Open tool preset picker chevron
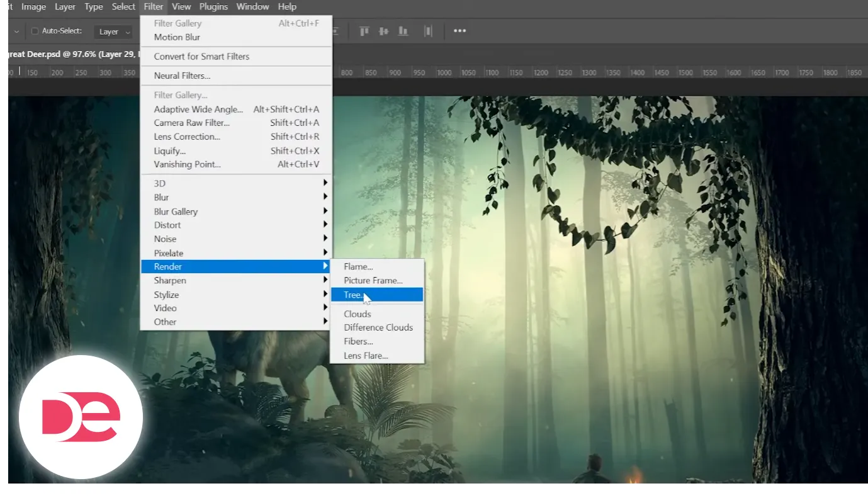This screenshot has width=868, height=498. click(16, 31)
